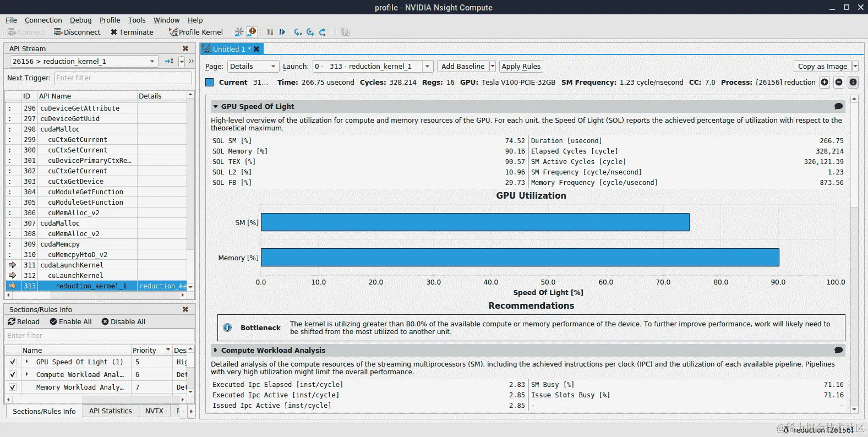Click the plus icon to expand all sections

[x=825, y=82]
